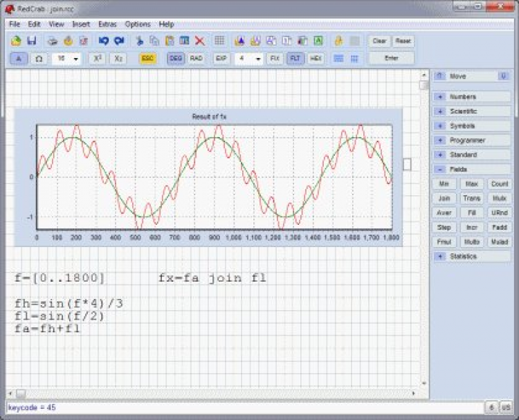Open the View menu
The height and width of the screenshot is (420, 519).
tap(56, 24)
